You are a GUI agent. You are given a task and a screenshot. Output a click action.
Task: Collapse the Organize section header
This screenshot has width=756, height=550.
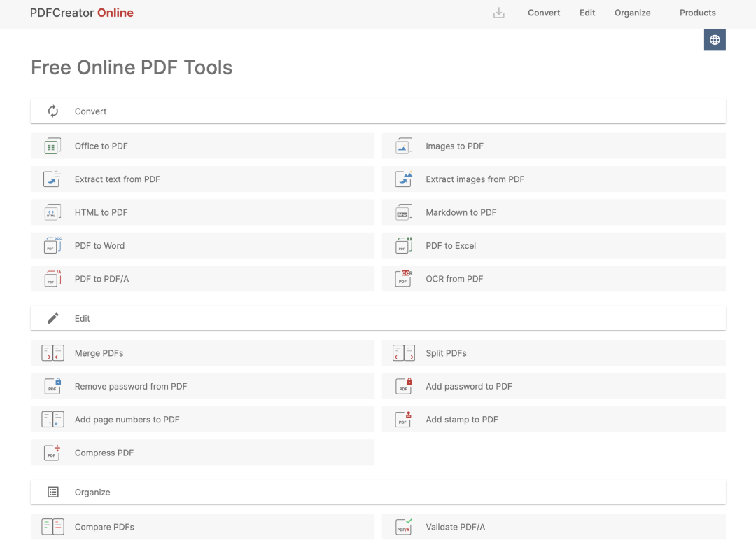[378, 493]
